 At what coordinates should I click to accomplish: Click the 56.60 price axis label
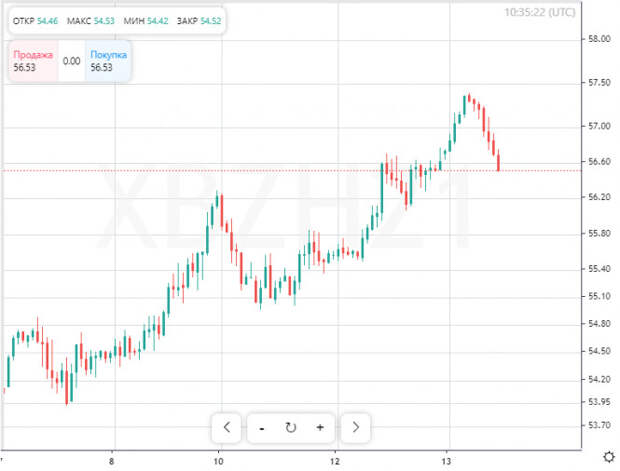click(599, 162)
